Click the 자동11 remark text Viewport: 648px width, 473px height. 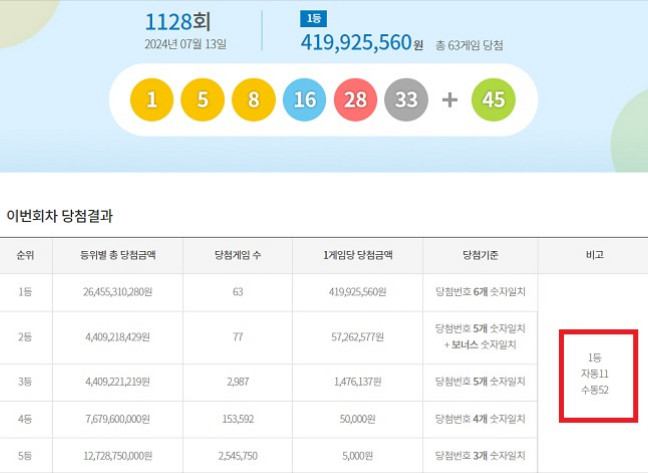point(595,374)
